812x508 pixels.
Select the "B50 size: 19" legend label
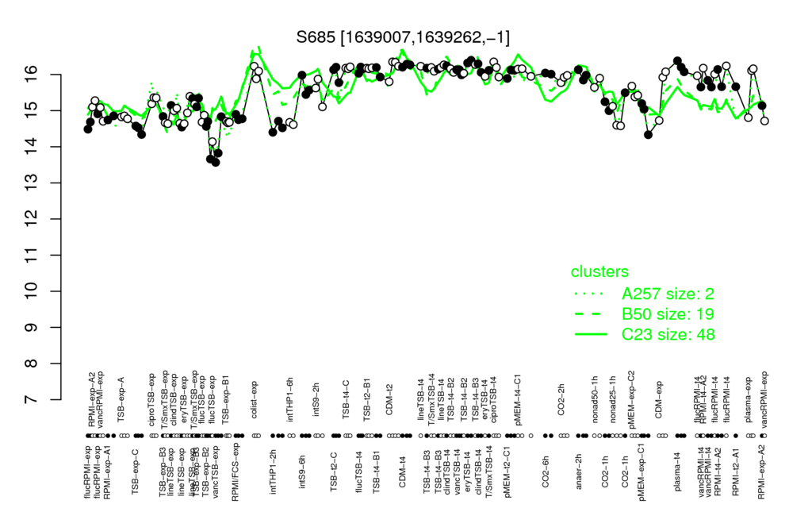[667, 314]
